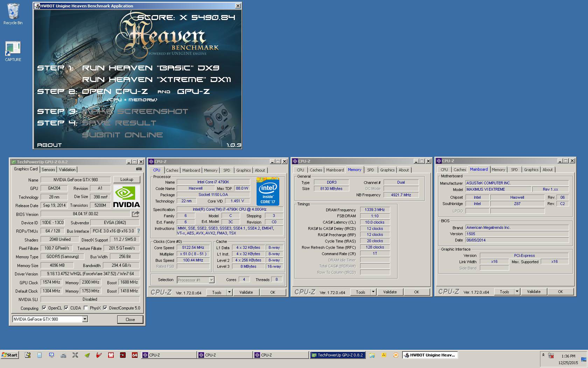Open the Graphics tab in the CPU-Z Mainboard window
Screen dimensions: 588x368
pyautogui.click(x=531, y=170)
